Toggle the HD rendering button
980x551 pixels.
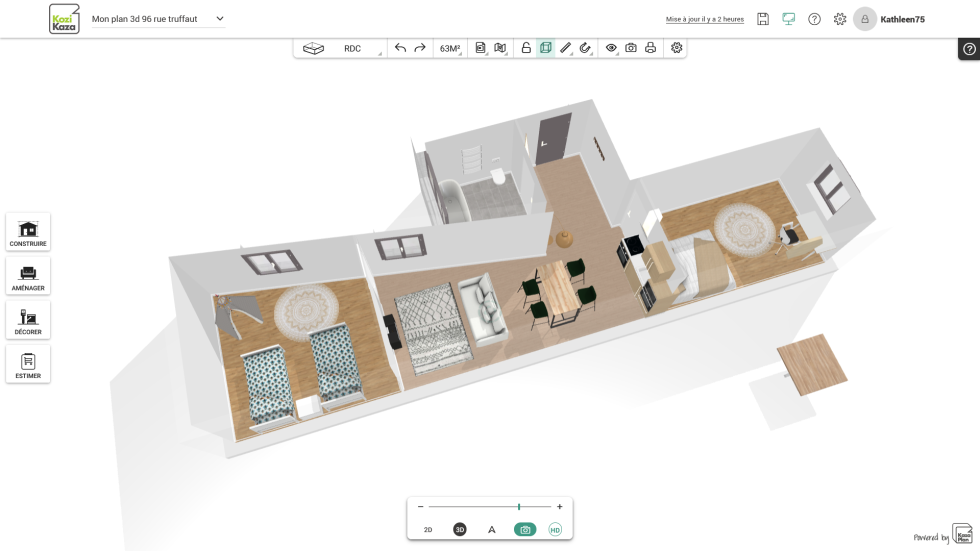(x=555, y=530)
